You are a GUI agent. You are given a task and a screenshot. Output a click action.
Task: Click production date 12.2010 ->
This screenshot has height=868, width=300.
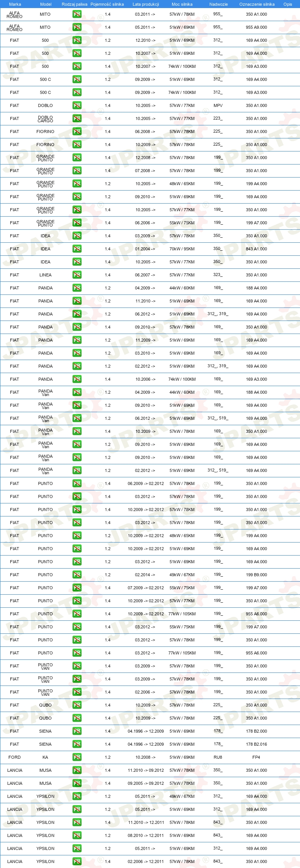pos(145,40)
